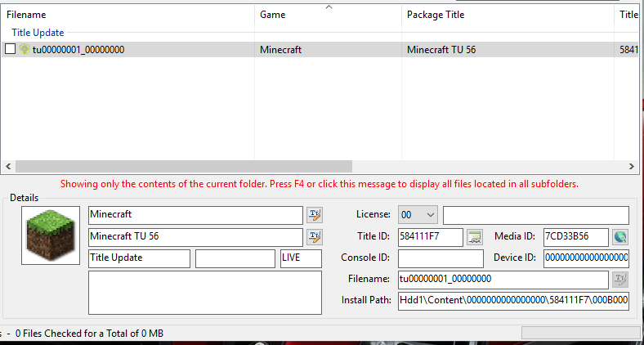Click into the Console ID field
The width and height of the screenshot is (644, 345).
click(441, 258)
